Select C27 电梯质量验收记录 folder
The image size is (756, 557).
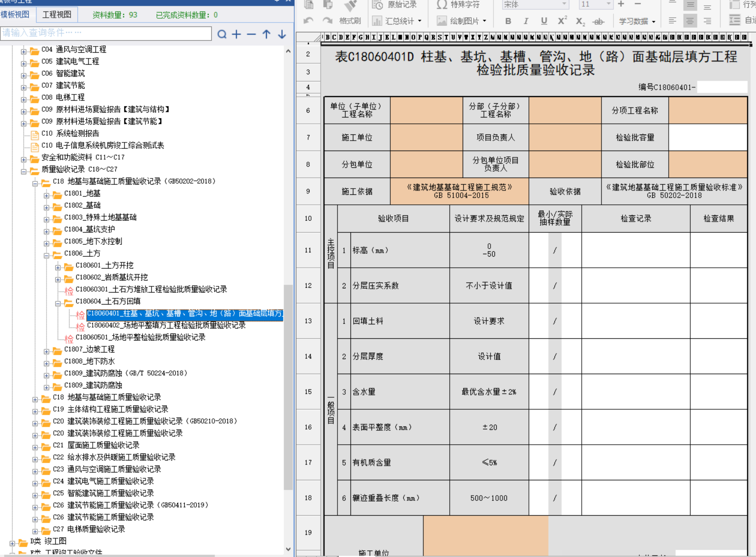click(89, 529)
